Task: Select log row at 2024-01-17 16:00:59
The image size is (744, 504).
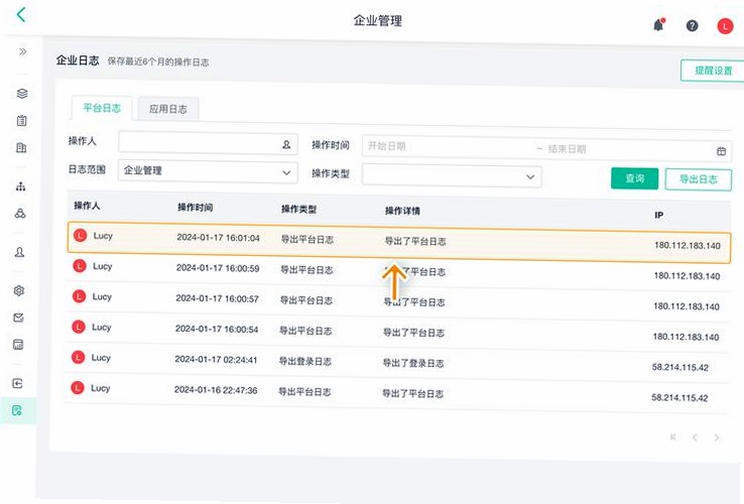Action: (x=398, y=271)
